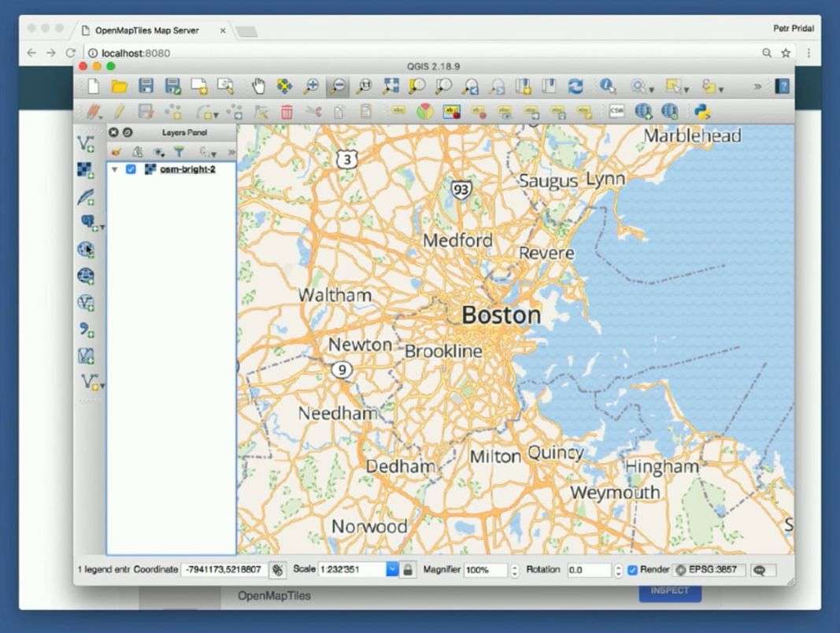Click the Identify Features tool
The height and width of the screenshot is (633, 840).
click(608, 87)
